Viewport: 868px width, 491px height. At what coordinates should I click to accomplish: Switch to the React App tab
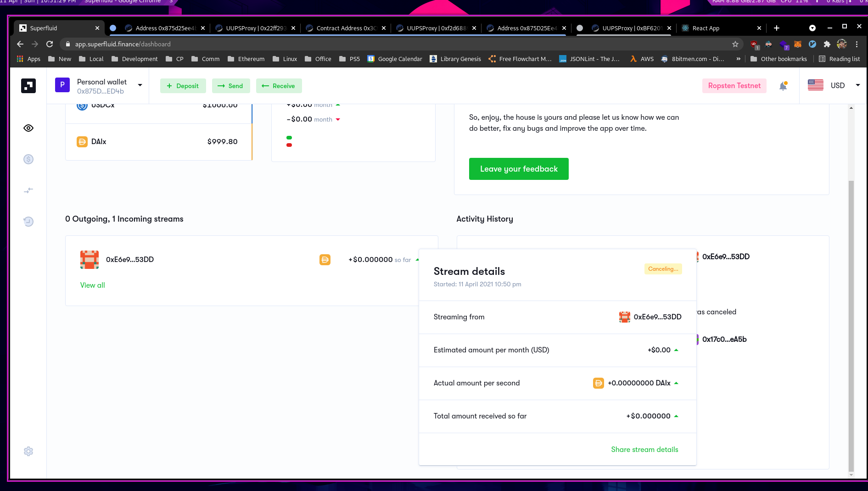721,28
